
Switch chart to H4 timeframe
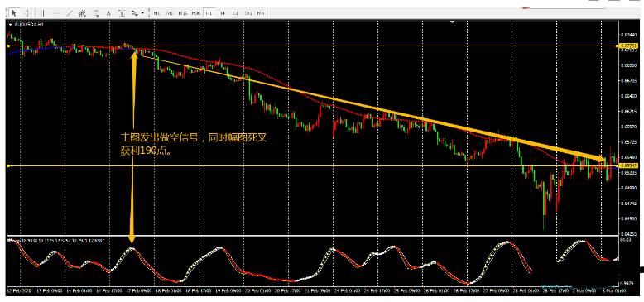point(222,13)
